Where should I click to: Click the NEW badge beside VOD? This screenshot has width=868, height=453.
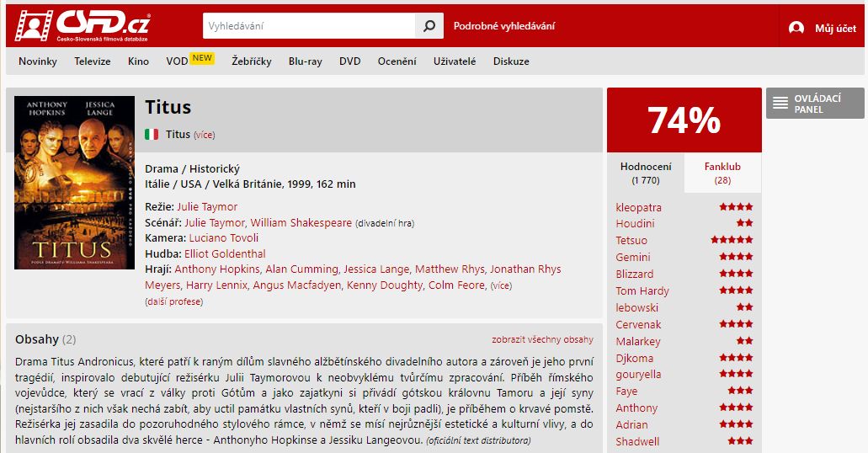click(202, 58)
